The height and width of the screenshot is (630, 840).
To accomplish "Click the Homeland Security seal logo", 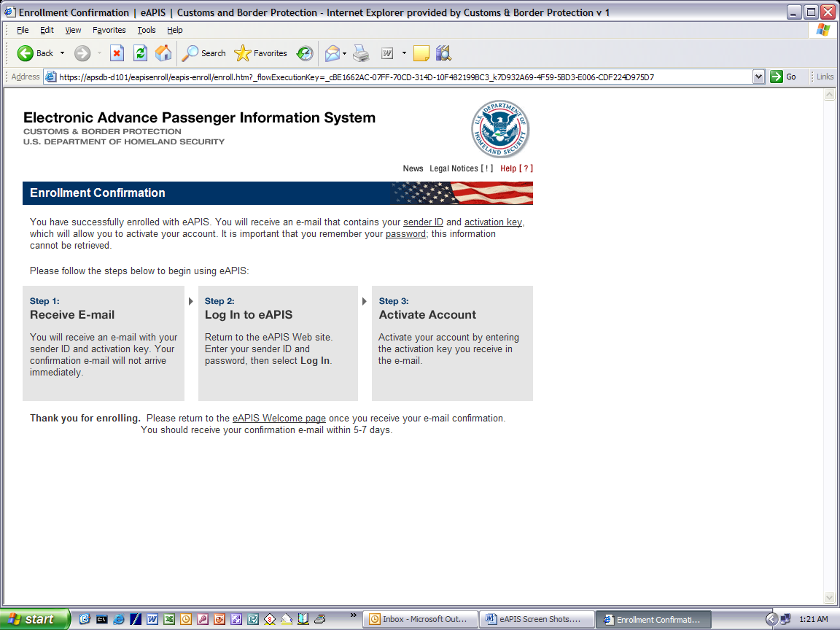I will [x=500, y=128].
